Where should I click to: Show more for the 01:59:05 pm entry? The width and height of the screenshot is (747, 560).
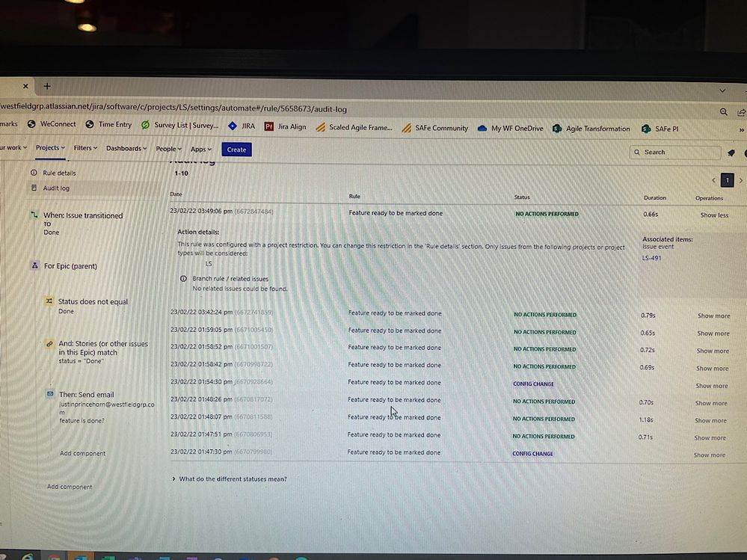tap(713, 333)
